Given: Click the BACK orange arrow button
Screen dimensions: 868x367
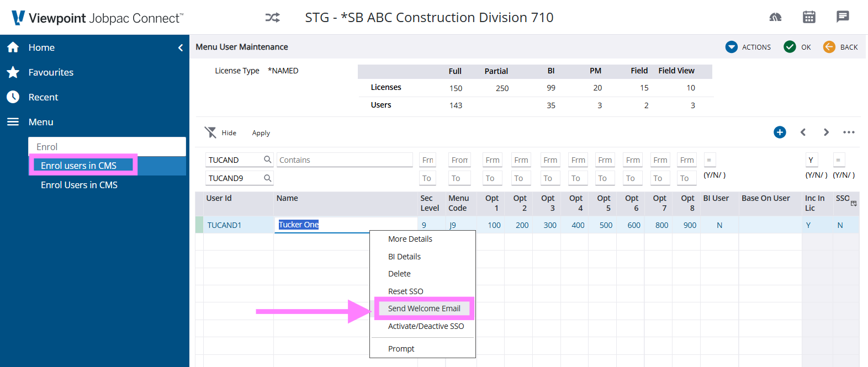Looking at the screenshot, I should [840, 47].
